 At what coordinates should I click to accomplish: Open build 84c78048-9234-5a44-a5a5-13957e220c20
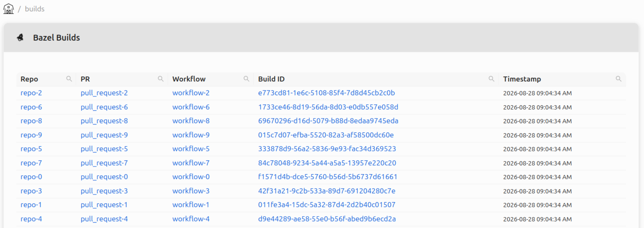327,163
